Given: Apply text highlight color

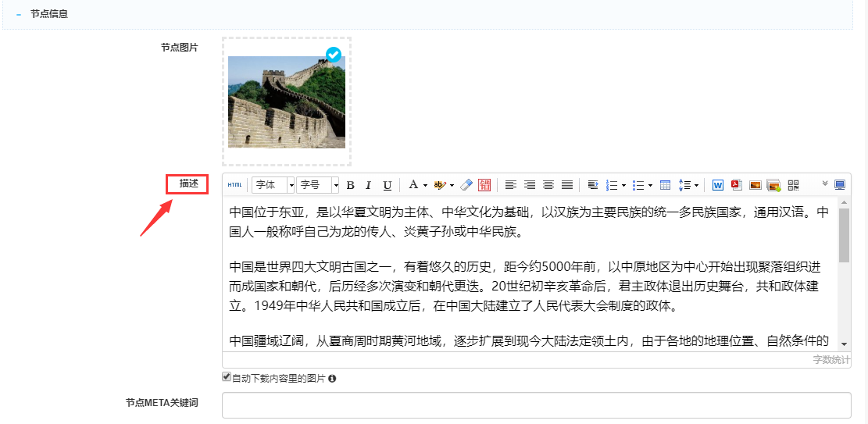Looking at the screenshot, I should click(440, 185).
